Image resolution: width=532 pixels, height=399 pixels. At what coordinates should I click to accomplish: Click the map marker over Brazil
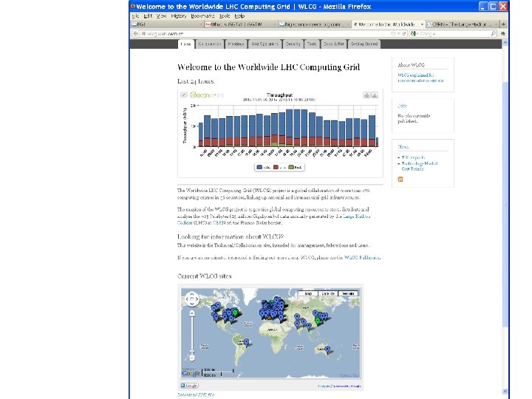coord(247,342)
